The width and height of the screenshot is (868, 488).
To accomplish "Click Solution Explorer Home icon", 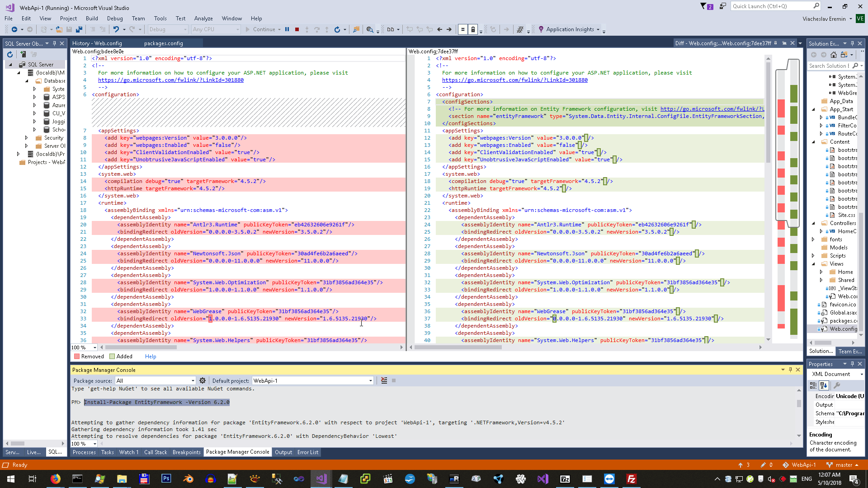I will point(834,55).
